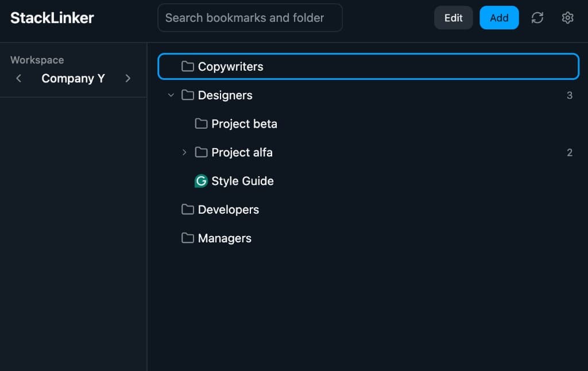Select the Style Guide bookmark

tap(242, 181)
